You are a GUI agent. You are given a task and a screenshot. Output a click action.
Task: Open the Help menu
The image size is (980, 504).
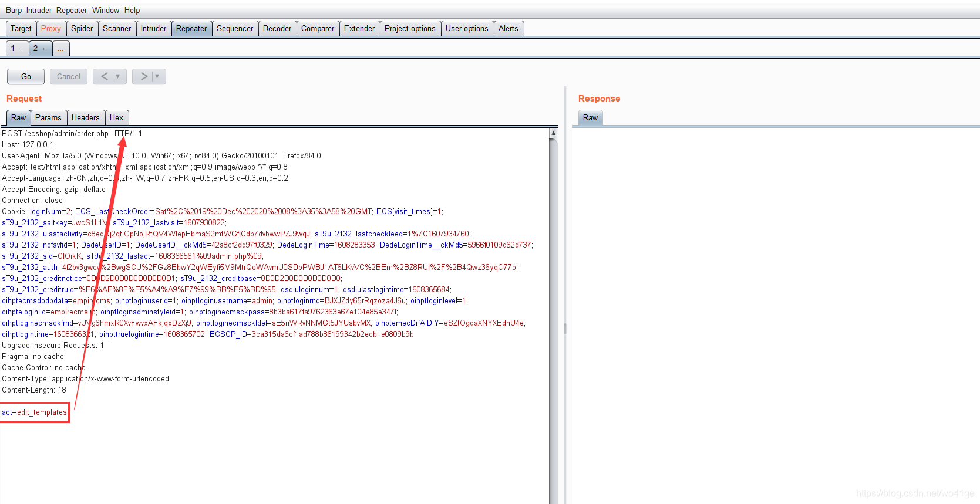tap(132, 10)
